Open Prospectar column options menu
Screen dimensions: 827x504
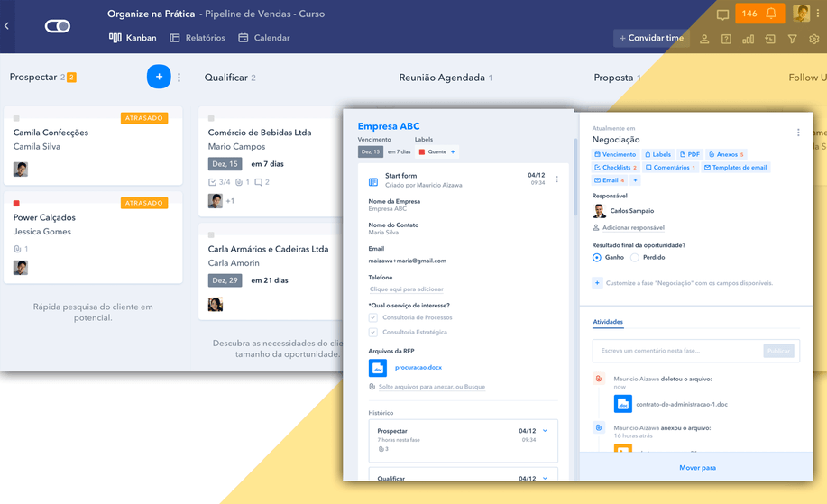[x=179, y=78]
